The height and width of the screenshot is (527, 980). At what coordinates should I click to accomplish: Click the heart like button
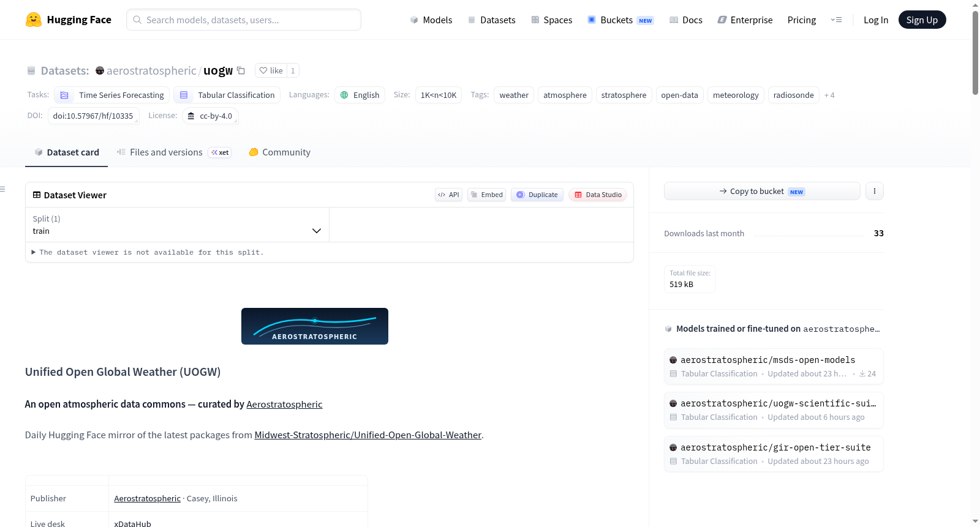(x=271, y=70)
